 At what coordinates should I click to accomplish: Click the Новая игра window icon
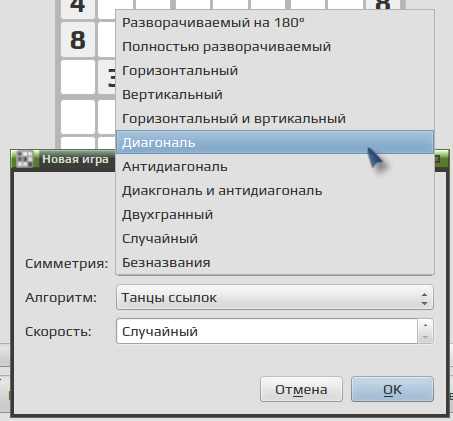[25, 159]
